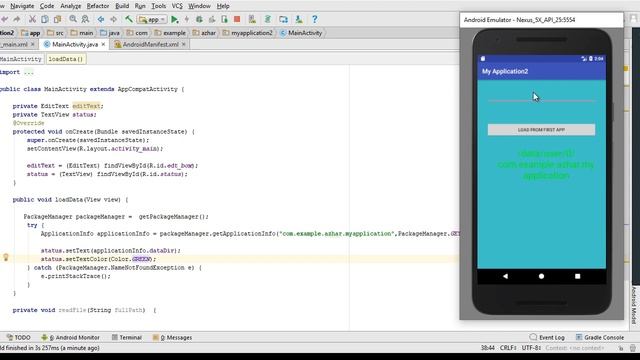This screenshot has width=640, height=360.
Task: Select the src breadcrumb folder
Action: (x=56, y=33)
